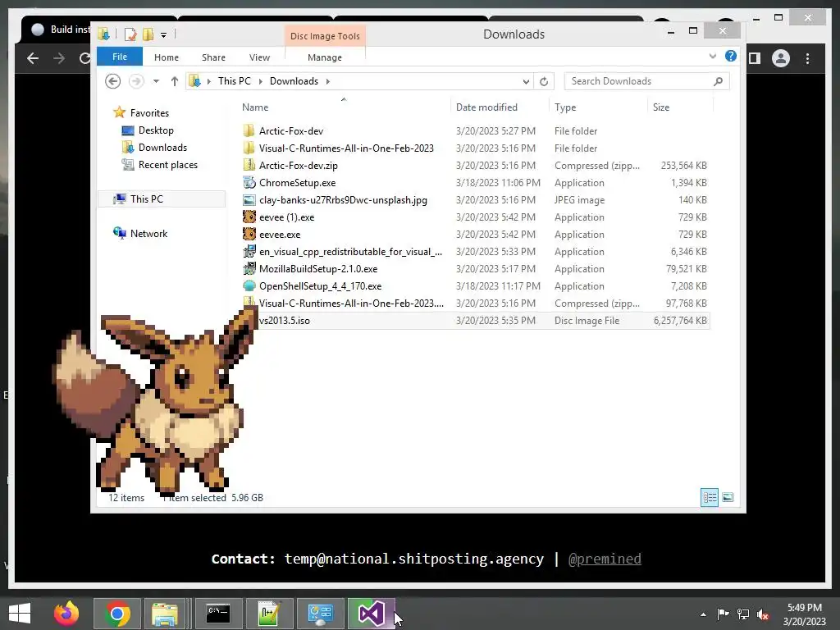The height and width of the screenshot is (630, 840).
Task: Show hidden system tray icons
Action: coord(703,614)
